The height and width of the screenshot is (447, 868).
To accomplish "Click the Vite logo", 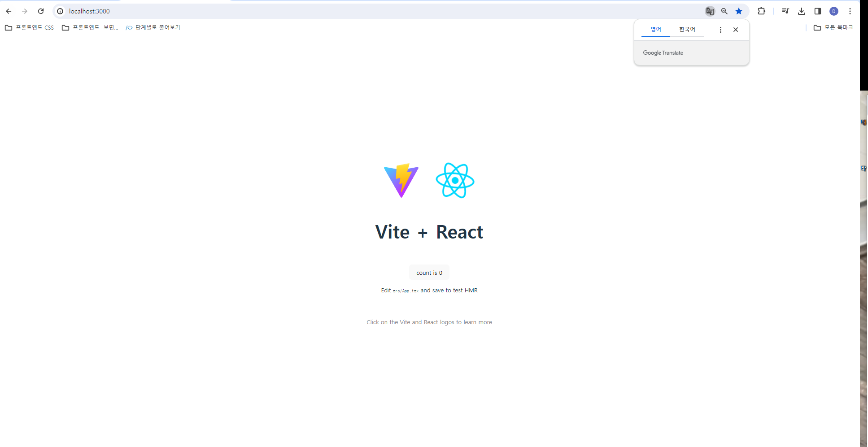I will pos(401,180).
